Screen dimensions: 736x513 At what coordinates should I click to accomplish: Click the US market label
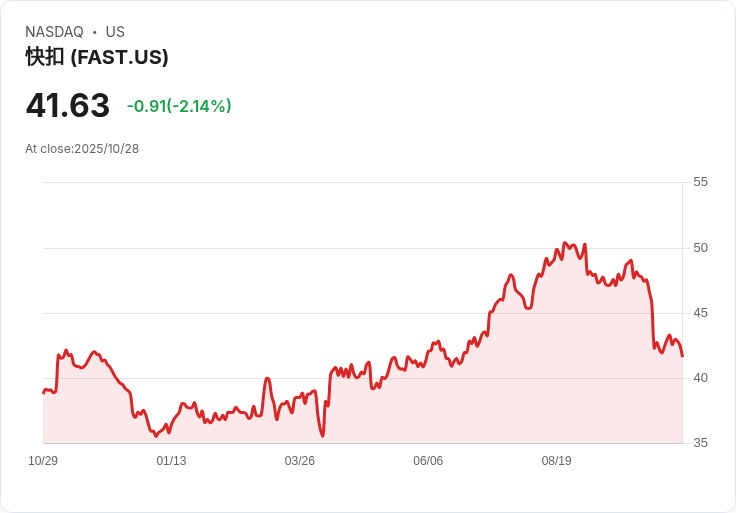[115, 32]
